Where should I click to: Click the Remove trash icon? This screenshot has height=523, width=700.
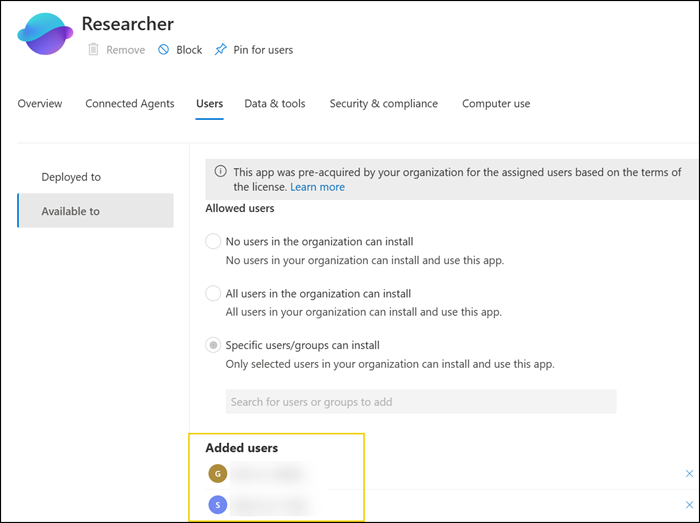tap(93, 49)
